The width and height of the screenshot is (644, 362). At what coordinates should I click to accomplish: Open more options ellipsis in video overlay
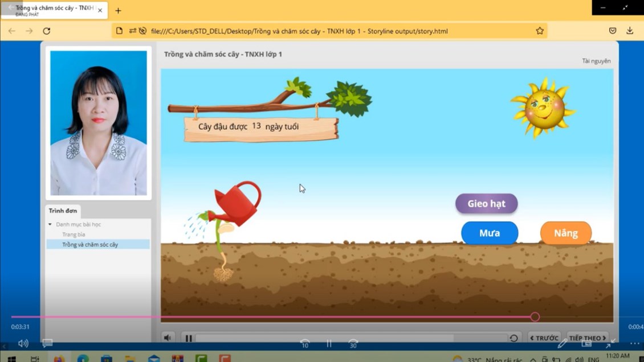tap(634, 343)
